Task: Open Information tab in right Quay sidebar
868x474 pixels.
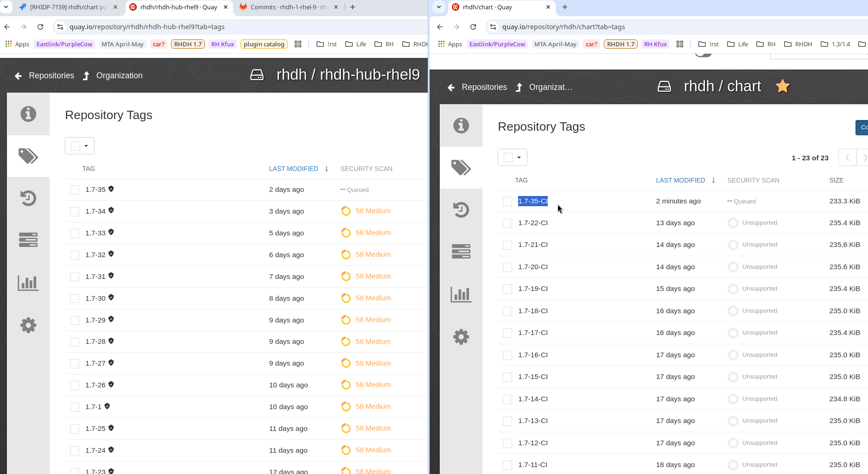Action: point(461,126)
